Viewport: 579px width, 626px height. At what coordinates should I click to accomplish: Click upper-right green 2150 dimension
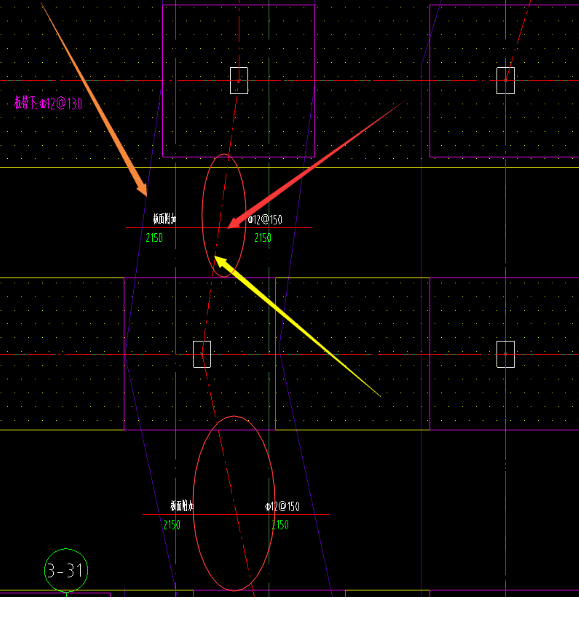click(263, 238)
